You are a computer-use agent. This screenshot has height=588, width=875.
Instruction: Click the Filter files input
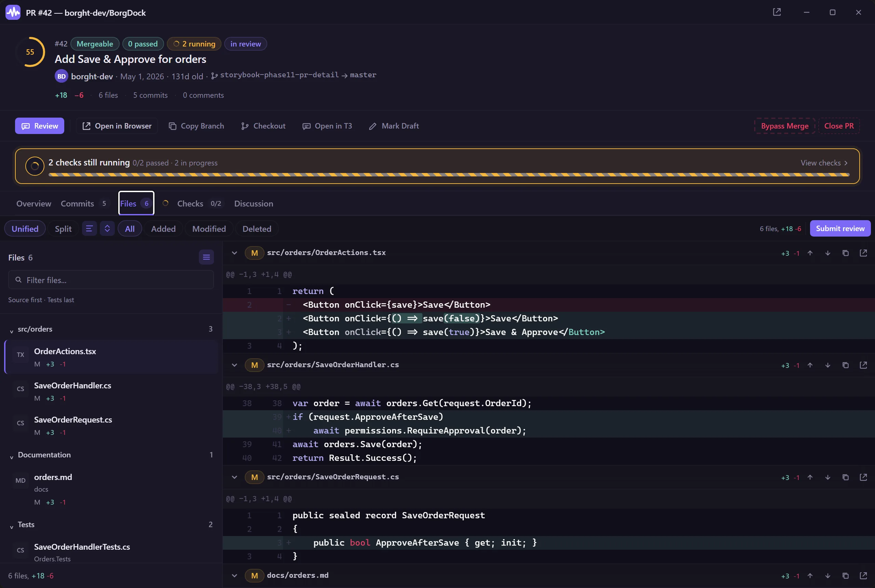[111, 280]
